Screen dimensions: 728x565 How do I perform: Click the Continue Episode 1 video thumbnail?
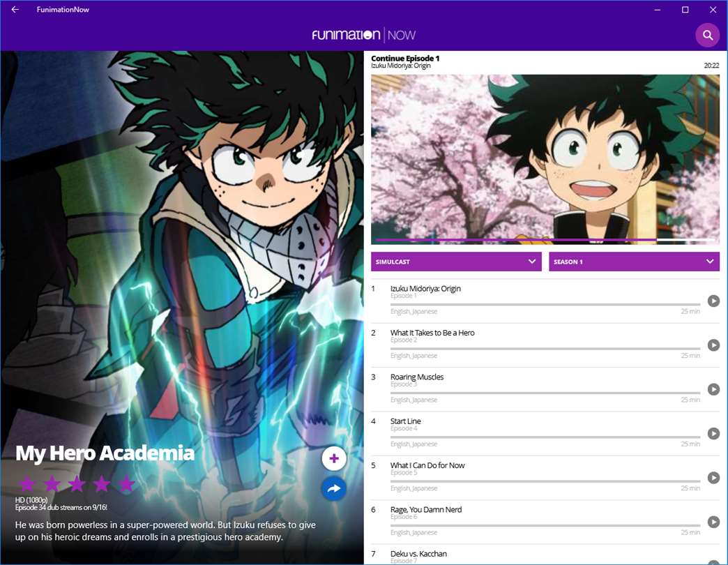coord(545,159)
